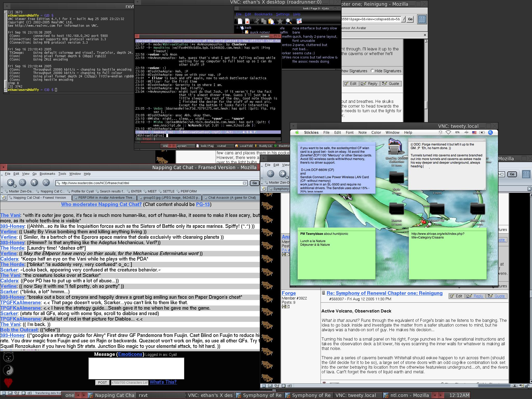The height and width of the screenshot is (399, 532).
Task: Select Hide Signatures radio button
Action: click(x=372, y=71)
